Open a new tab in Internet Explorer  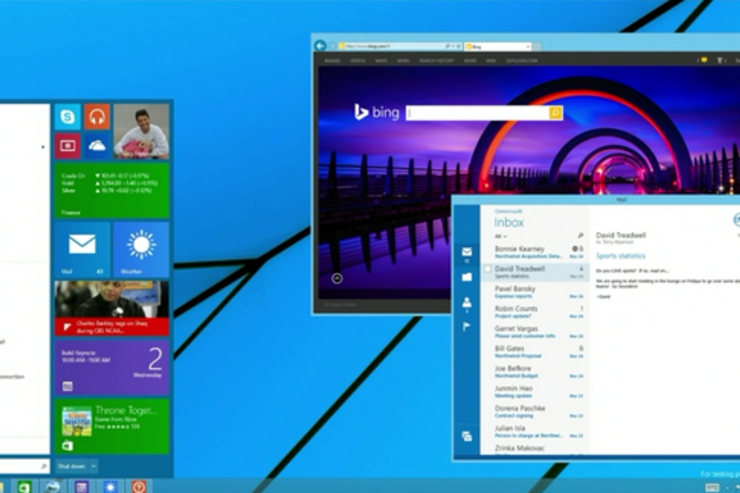pos(537,46)
